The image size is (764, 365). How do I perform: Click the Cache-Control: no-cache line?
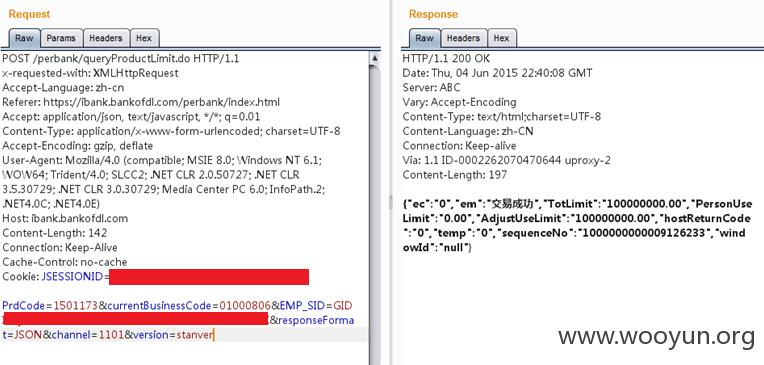point(65,262)
